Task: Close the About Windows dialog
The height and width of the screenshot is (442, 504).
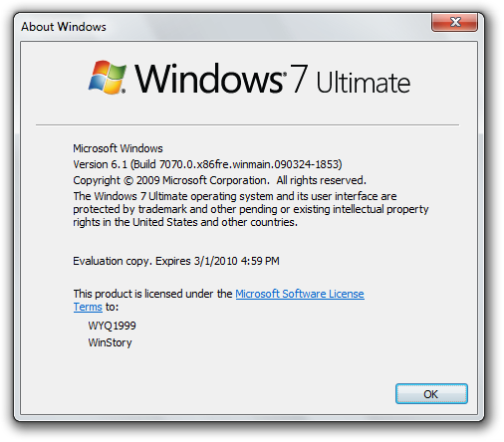Action: (454, 22)
